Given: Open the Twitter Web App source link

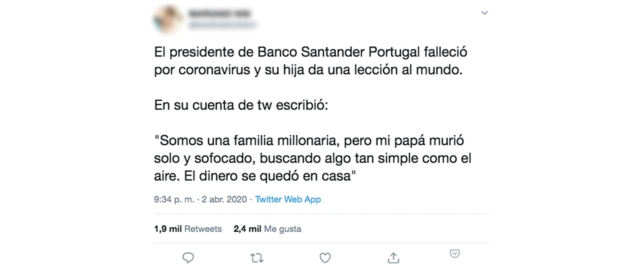Looking at the screenshot, I should coord(288,199).
